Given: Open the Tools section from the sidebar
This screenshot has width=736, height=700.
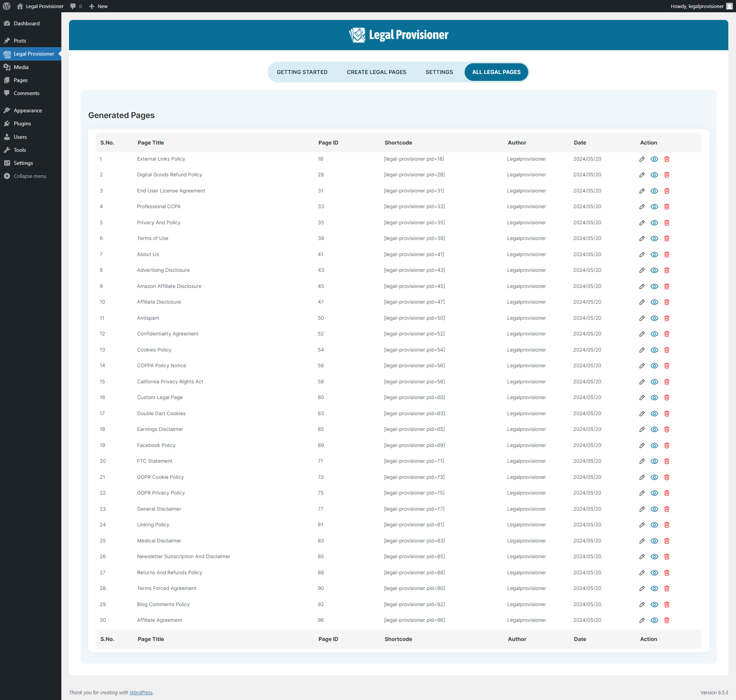Looking at the screenshot, I should [20, 150].
